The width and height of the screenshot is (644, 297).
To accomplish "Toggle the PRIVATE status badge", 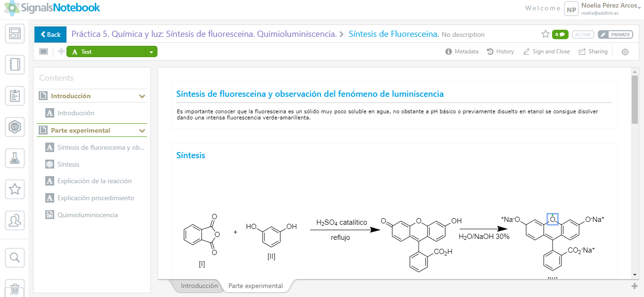I will tap(615, 34).
